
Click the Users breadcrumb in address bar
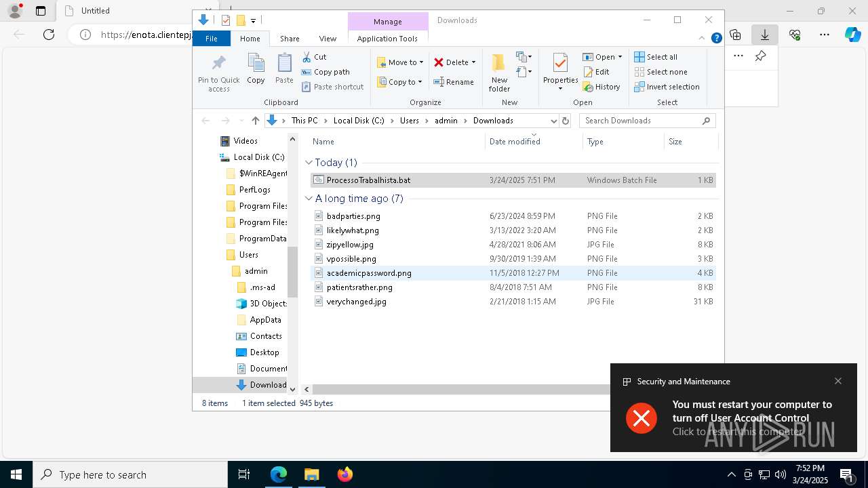pos(409,121)
